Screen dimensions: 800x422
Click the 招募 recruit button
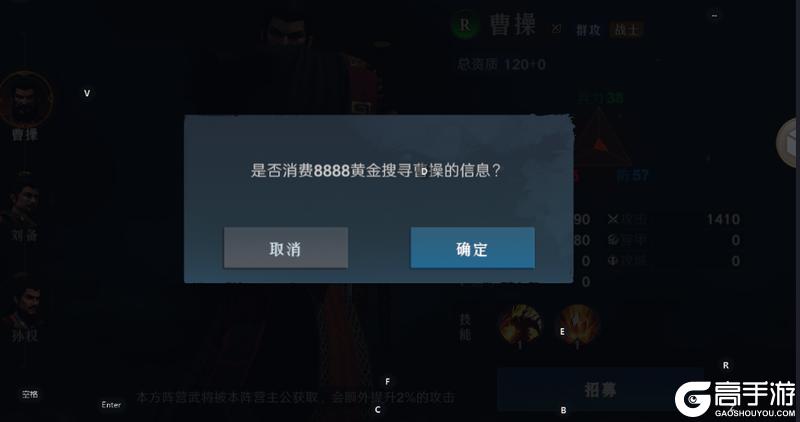[x=601, y=390]
